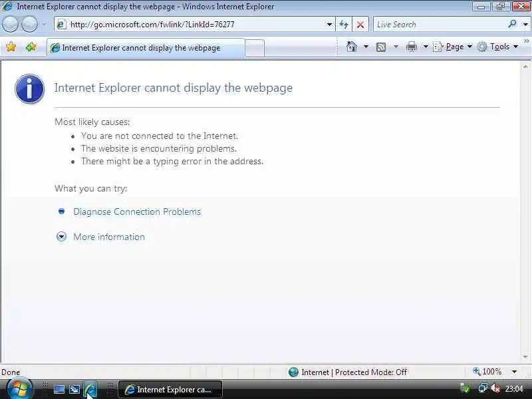The image size is (532, 399).
Task: Click the Home page icon
Action: pos(352,47)
